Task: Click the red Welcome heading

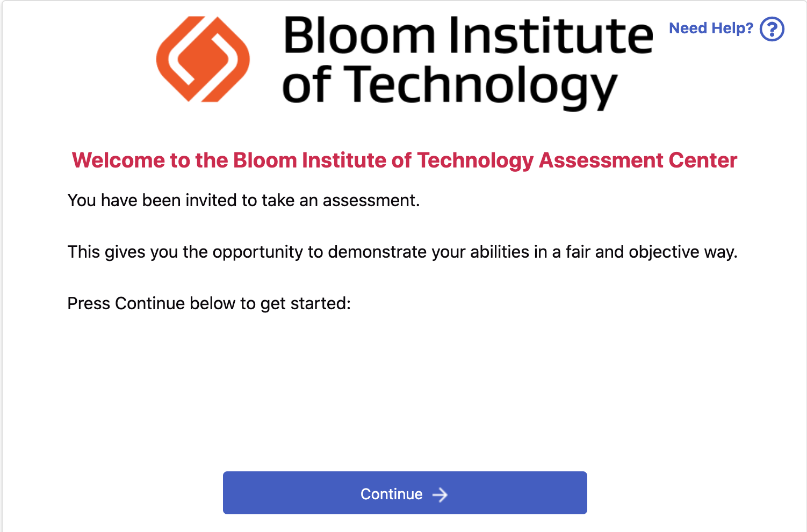Action: click(x=405, y=160)
